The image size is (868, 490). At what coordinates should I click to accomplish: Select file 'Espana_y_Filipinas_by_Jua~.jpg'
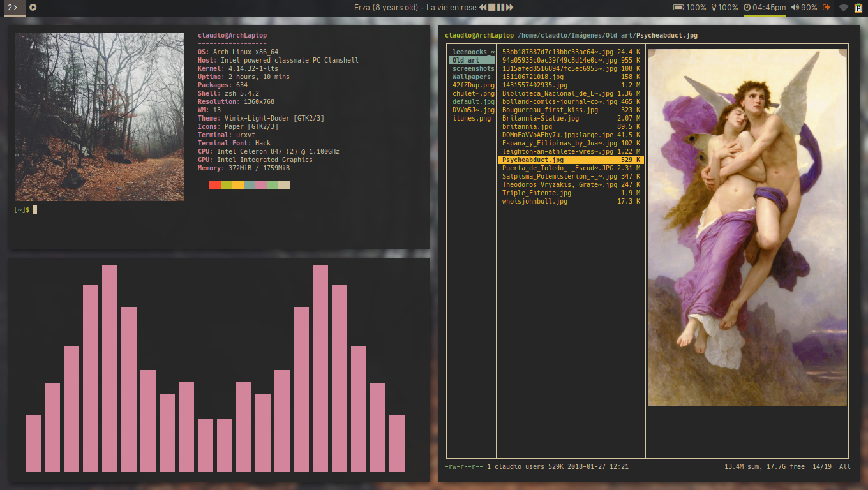click(x=571, y=143)
